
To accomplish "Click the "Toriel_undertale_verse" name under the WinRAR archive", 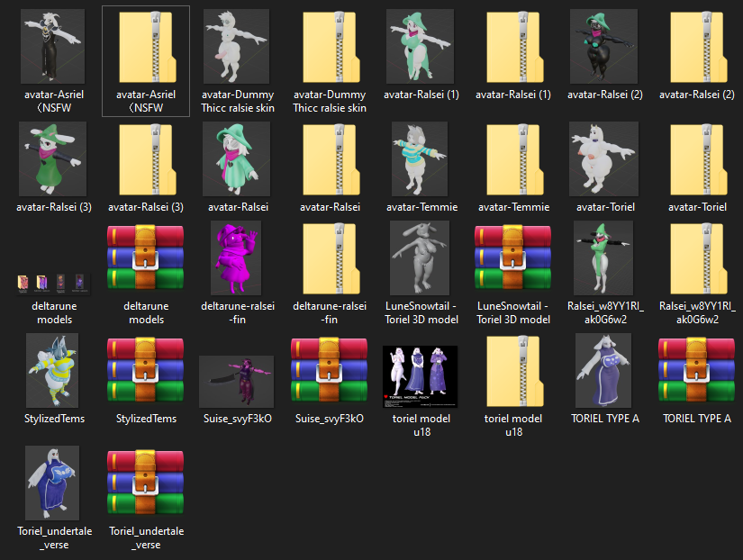I will click(x=147, y=537).
